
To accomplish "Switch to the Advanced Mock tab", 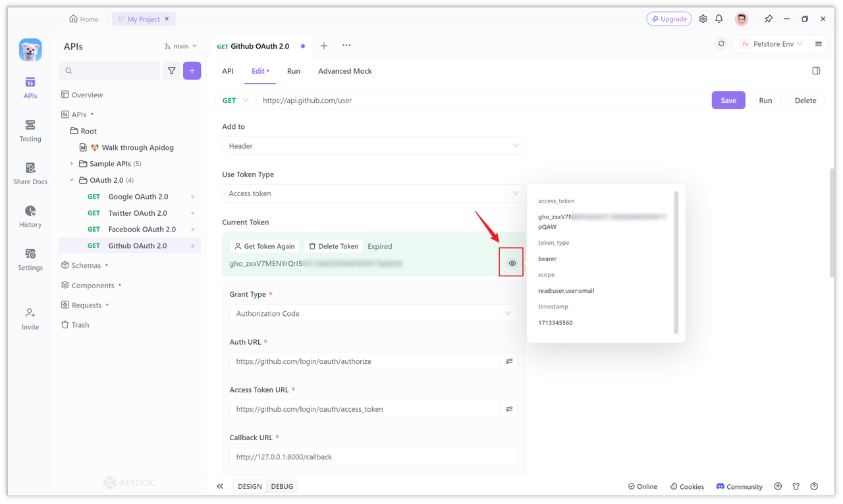I will [345, 71].
